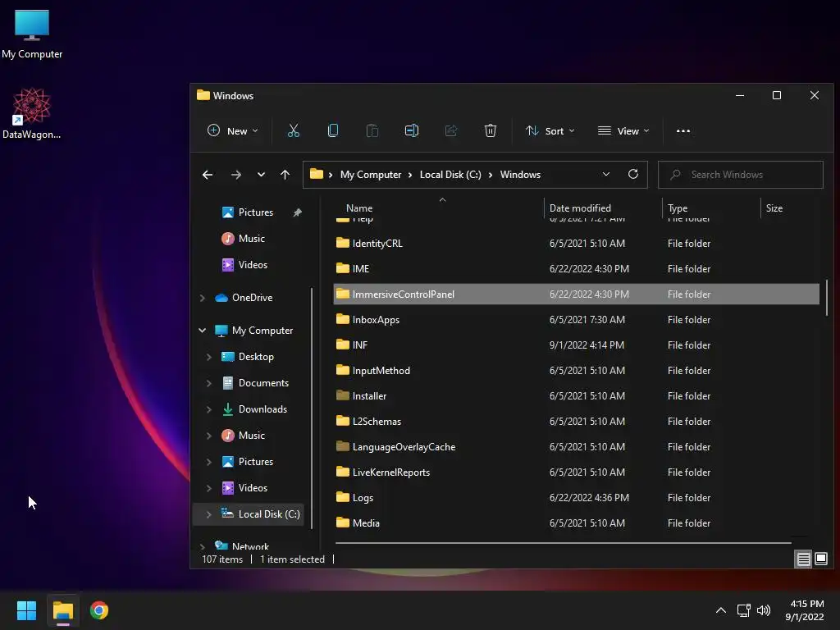The width and height of the screenshot is (840, 630).
Task: Expand Local Disk (C:) tree node
Action: tap(209, 514)
